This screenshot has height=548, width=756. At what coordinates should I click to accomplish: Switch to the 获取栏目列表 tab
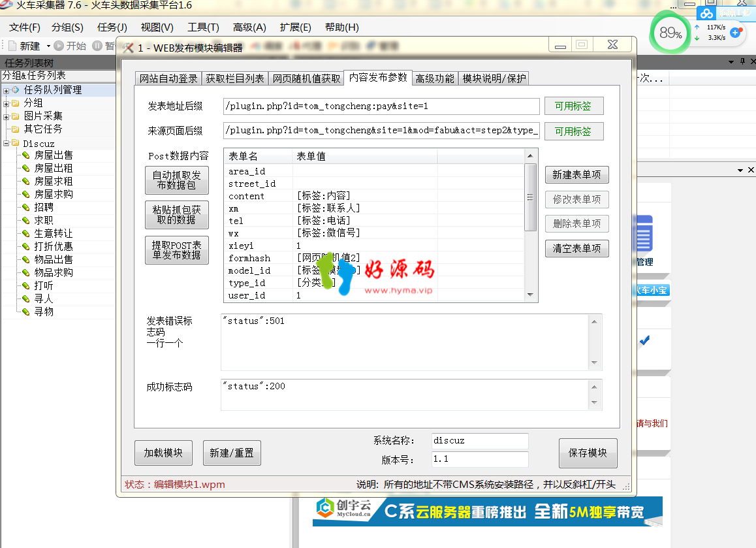[235, 78]
